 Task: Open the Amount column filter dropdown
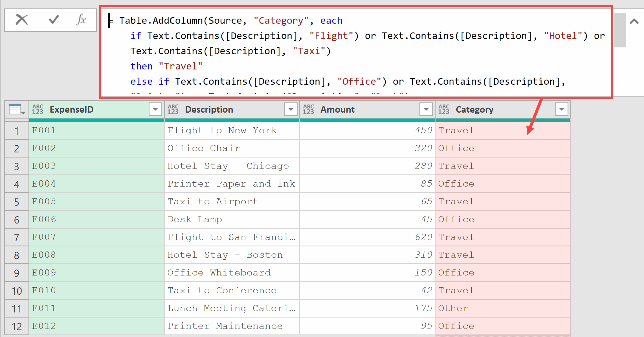click(x=426, y=110)
